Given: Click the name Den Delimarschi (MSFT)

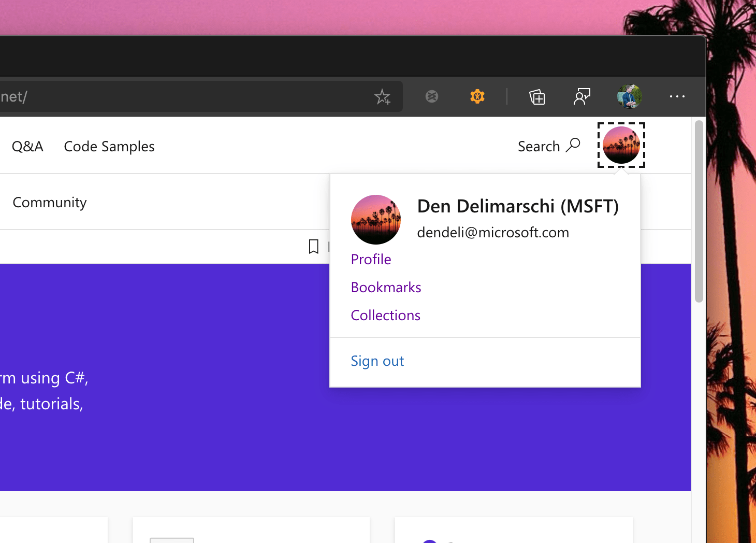Looking at the screenshot, I should coord(518,206).
